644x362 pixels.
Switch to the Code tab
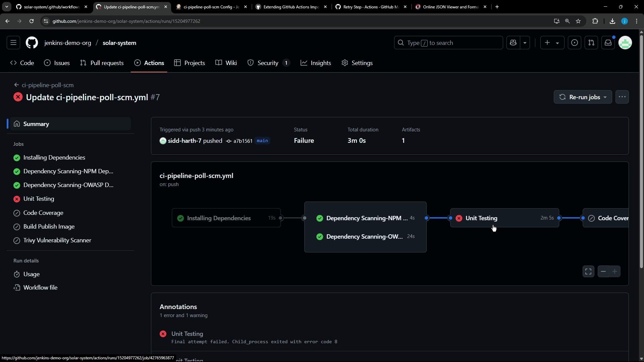[22, 63]
